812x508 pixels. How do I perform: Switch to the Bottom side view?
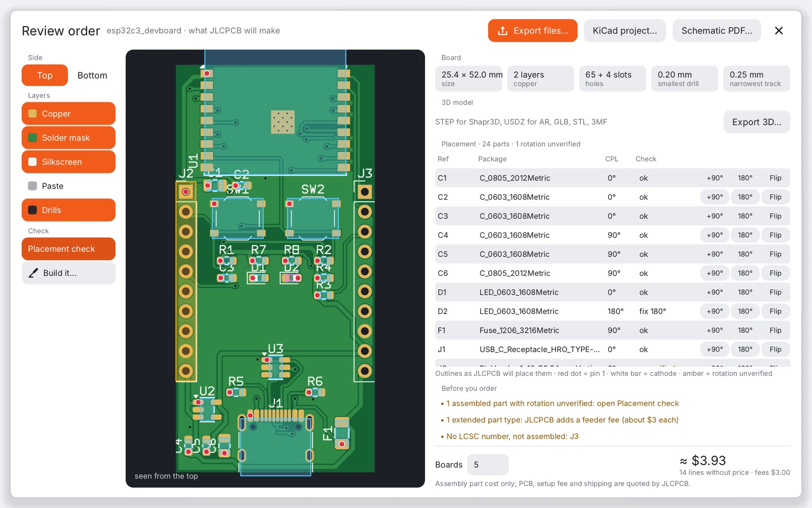[92, 75]
